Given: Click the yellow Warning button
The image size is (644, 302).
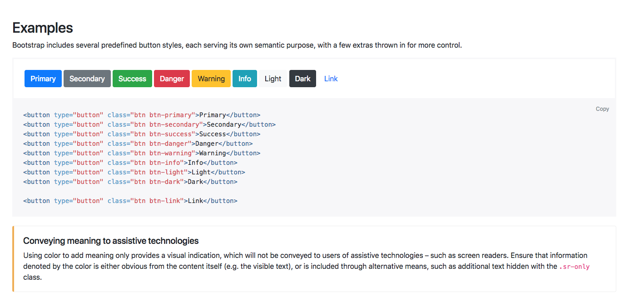Looking at the screenshot, I should [211, 79].
